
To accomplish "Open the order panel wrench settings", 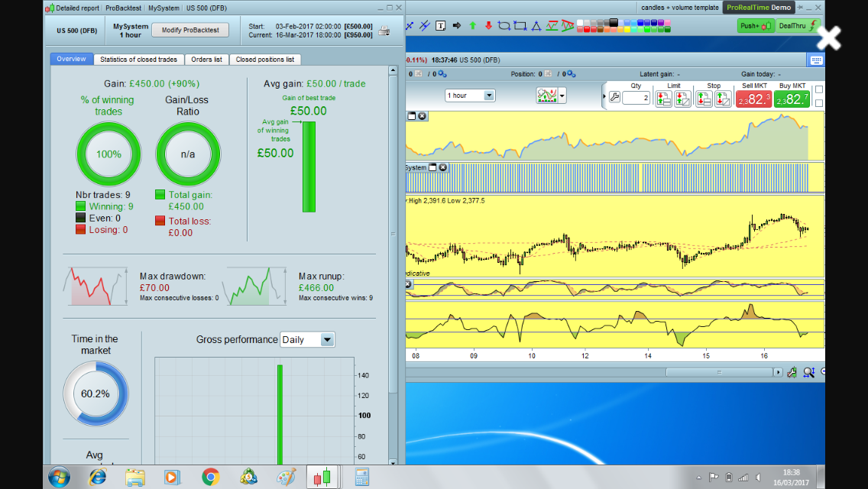I will point(614,98).
